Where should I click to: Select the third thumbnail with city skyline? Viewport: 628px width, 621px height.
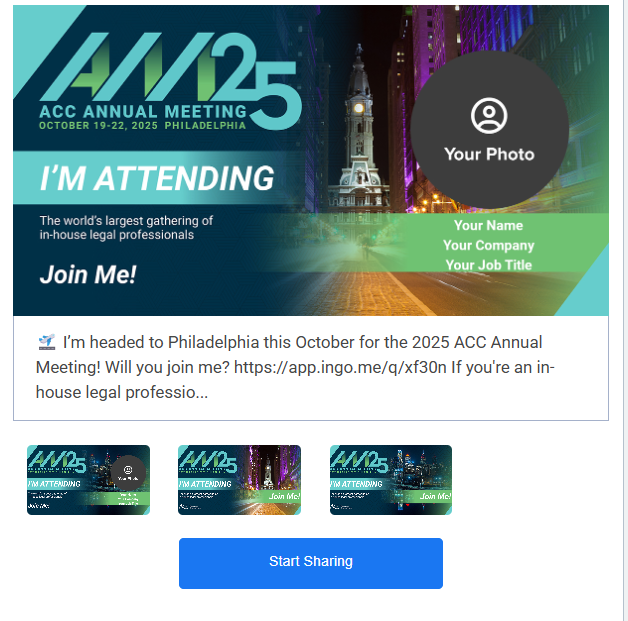[x=391, y=480]
